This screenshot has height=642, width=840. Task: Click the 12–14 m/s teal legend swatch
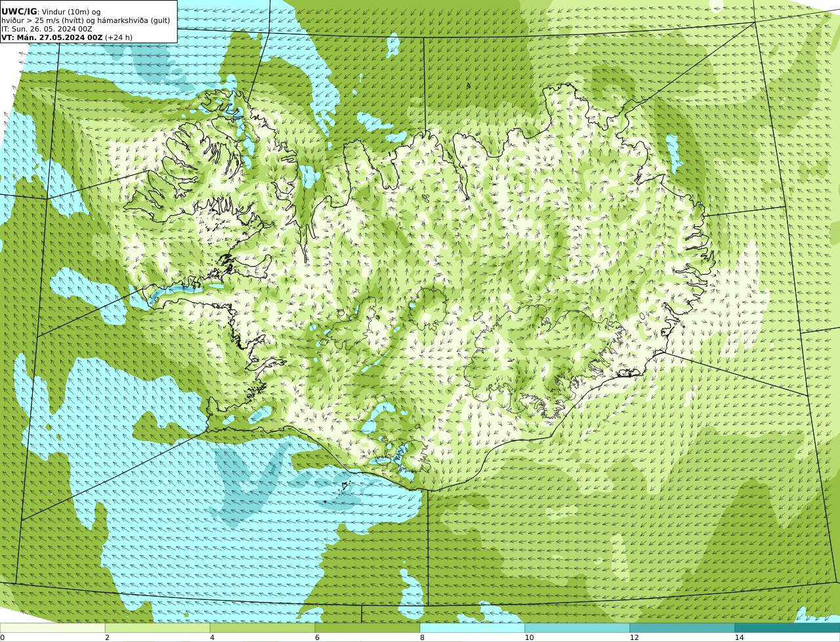tap(682, 628)
